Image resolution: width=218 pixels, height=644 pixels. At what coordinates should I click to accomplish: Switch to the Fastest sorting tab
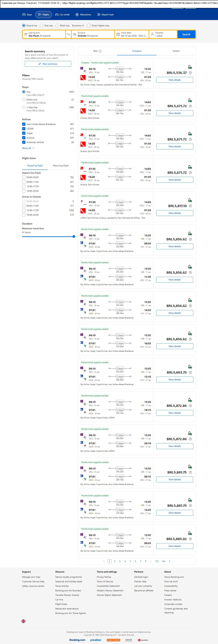(x=176, y=51)
